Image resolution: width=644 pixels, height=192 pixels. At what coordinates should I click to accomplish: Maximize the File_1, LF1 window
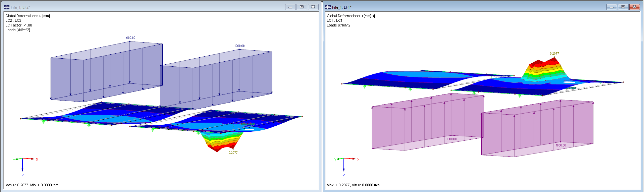click(623, 7)
